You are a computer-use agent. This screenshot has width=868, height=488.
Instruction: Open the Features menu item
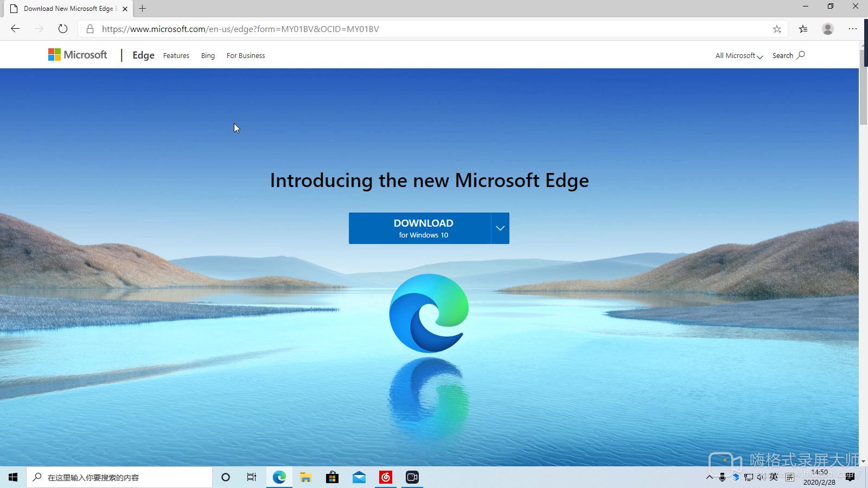coord(176,56)
